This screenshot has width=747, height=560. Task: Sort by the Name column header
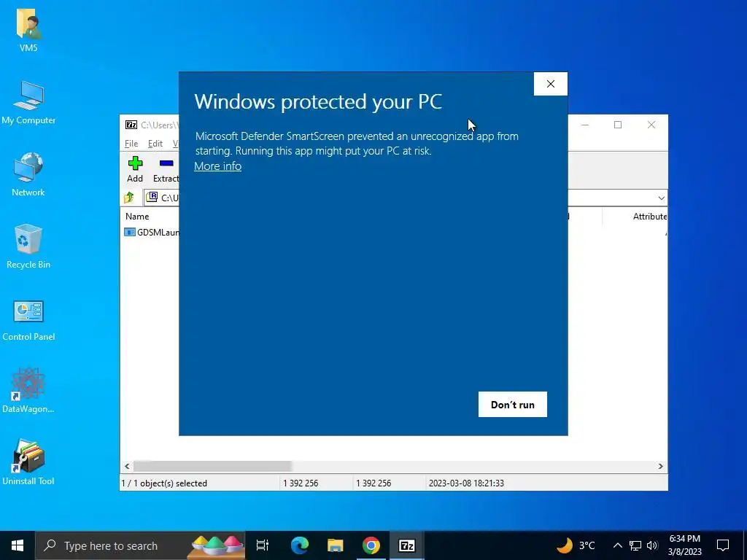pyautogui.click(x=137, y=216)
